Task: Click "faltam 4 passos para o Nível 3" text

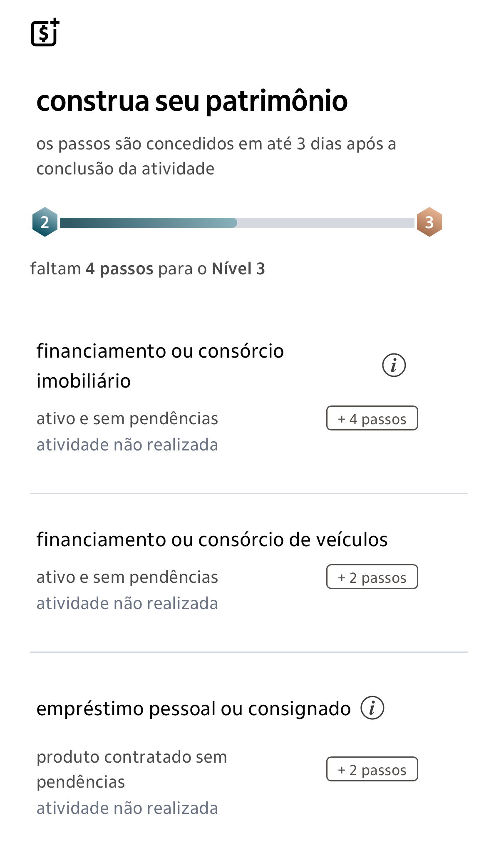Action: [x=147, y=269]
